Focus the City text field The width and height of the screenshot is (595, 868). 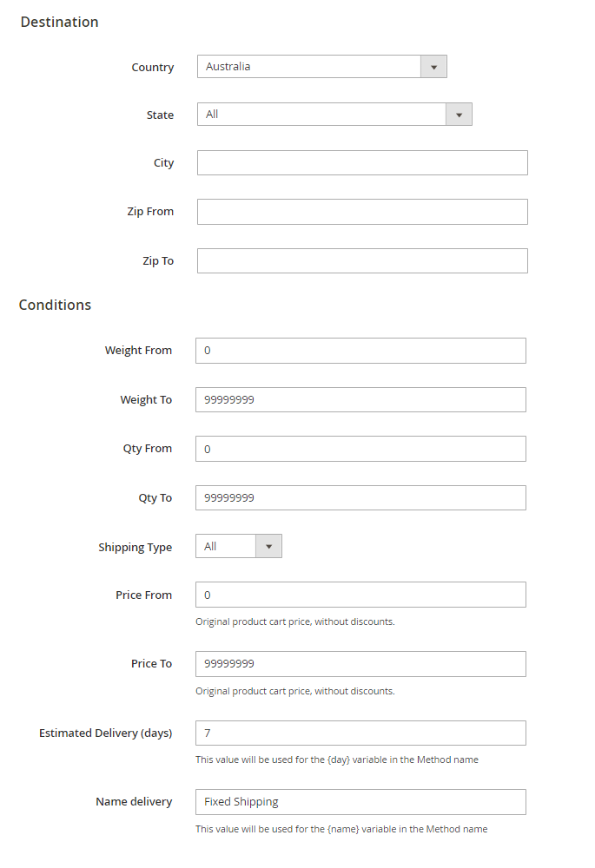pyautogui.click(x=362, y=163)
